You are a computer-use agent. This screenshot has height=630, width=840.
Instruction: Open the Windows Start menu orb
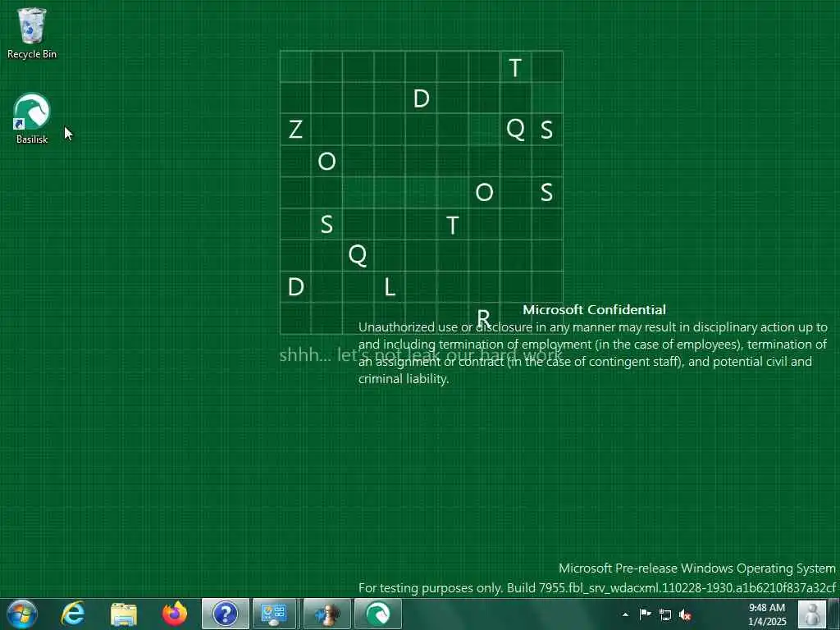tap(22, 614)
